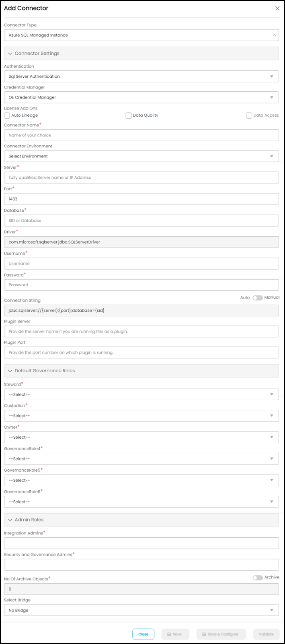This screenshot has height=644, width=285.
Task: Switch connection string toggle to Manual
Action: point(258,298)
